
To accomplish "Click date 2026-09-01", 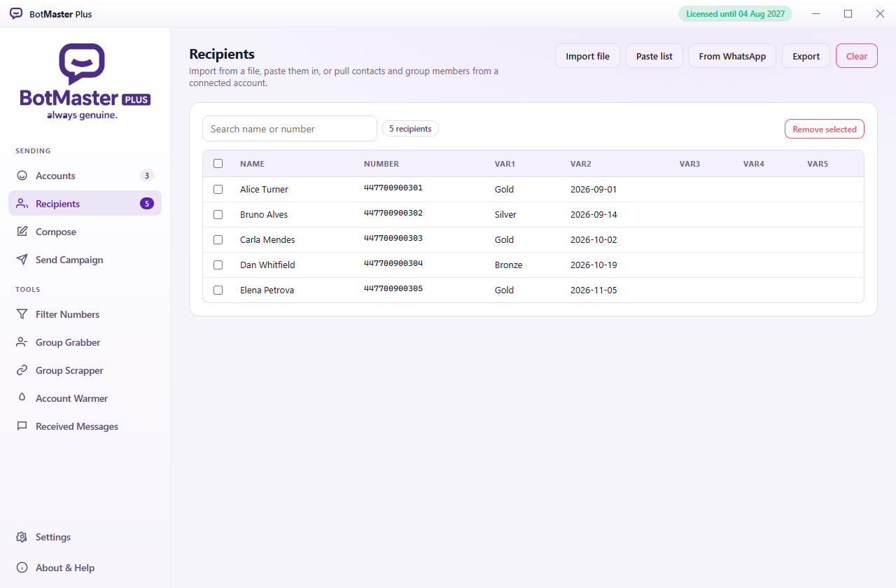I will [x=594, y=189].
